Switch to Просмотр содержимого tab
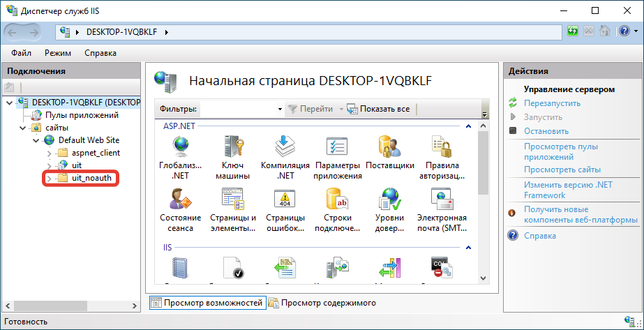This screenshot has height=330, width=644. (322, 303)
